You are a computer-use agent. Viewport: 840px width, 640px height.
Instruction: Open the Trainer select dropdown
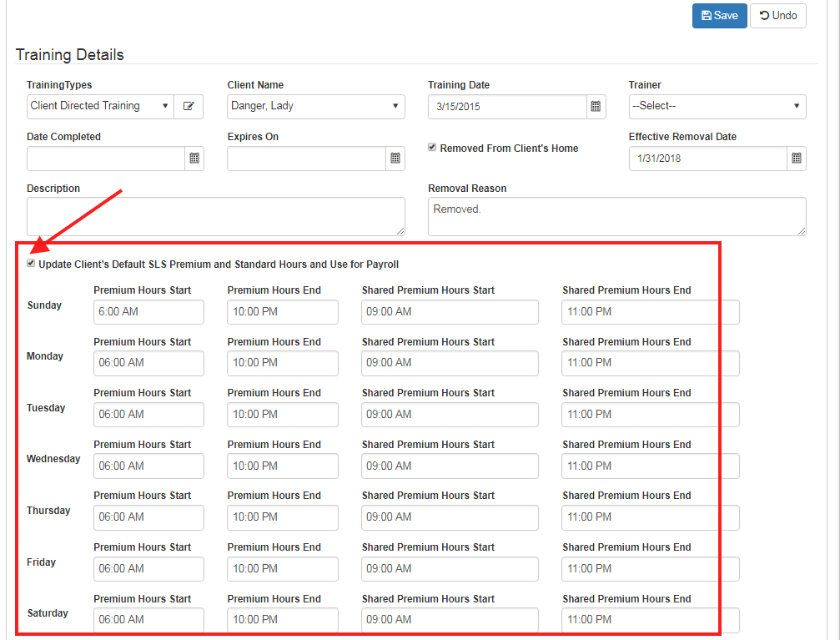pos(717,107)
